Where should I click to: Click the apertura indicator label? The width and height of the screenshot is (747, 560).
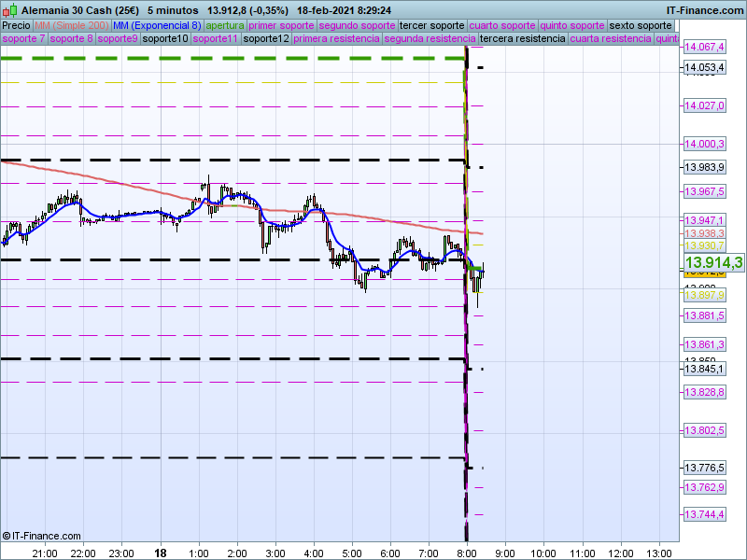click(225, 25)
